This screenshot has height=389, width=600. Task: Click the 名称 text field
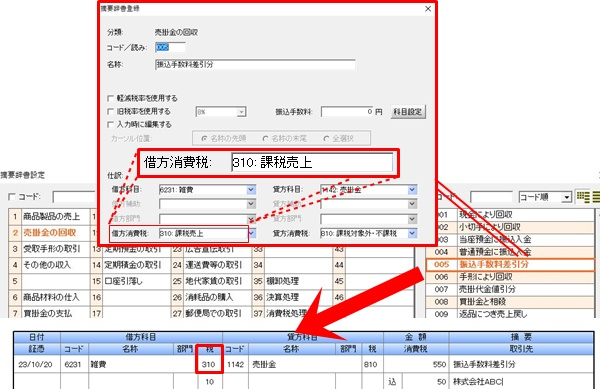tap(255, 65)
